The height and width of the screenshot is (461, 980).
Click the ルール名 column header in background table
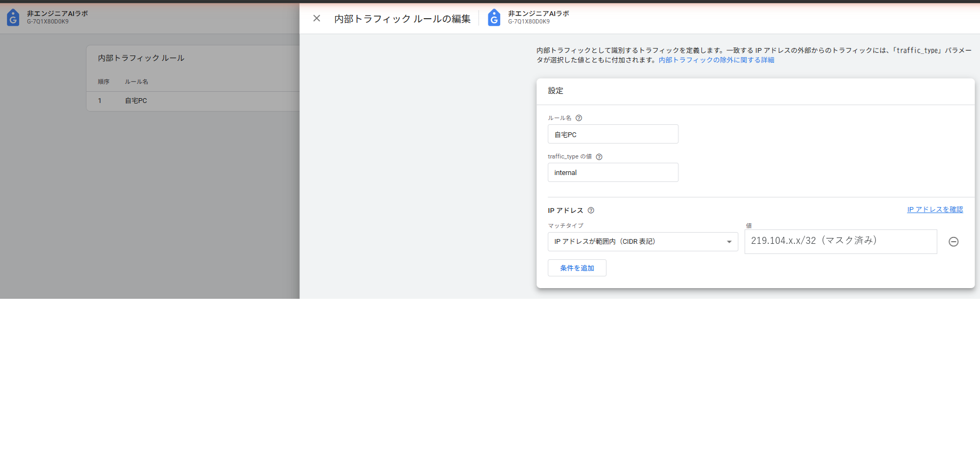point(137,82)
